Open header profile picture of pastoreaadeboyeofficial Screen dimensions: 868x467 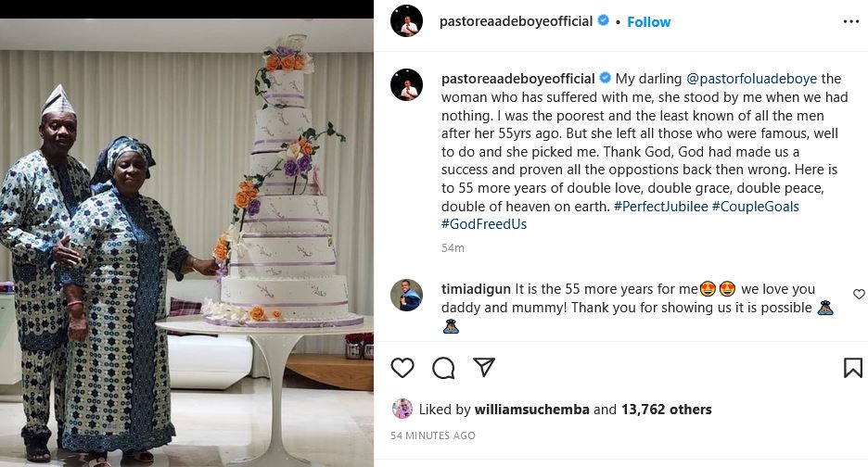406,21
